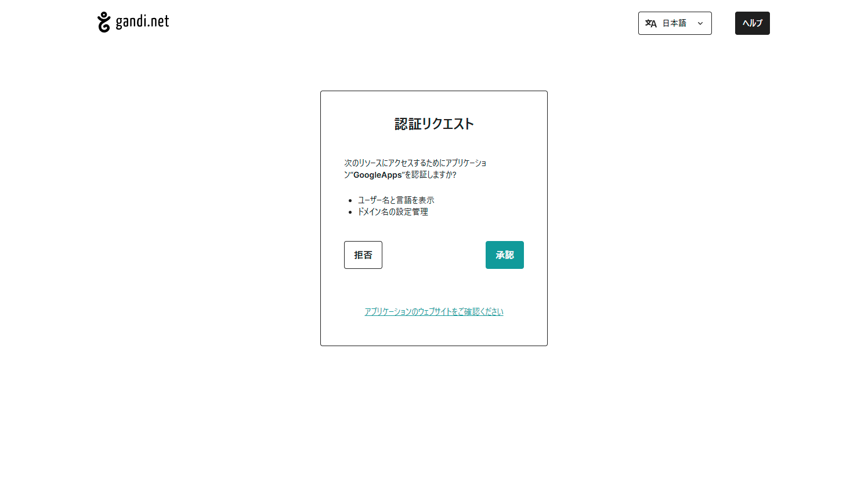Click bullet point beside ユーザー名と言語を表示

click(350, 201)
